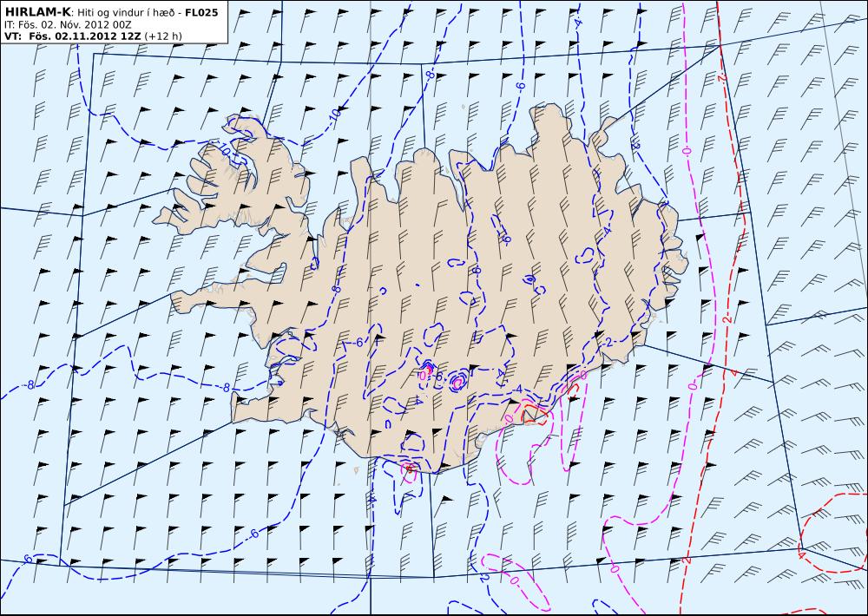Click the '0' label on the magenta contour off the northeast coast
Viewport: 868px width, 616px height.
[687, 151]
